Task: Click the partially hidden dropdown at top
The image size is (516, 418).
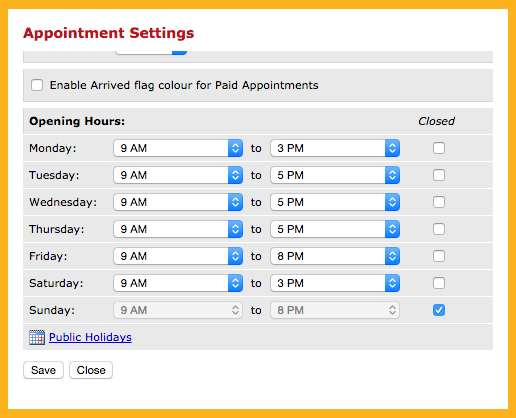Action: (151, 53)
